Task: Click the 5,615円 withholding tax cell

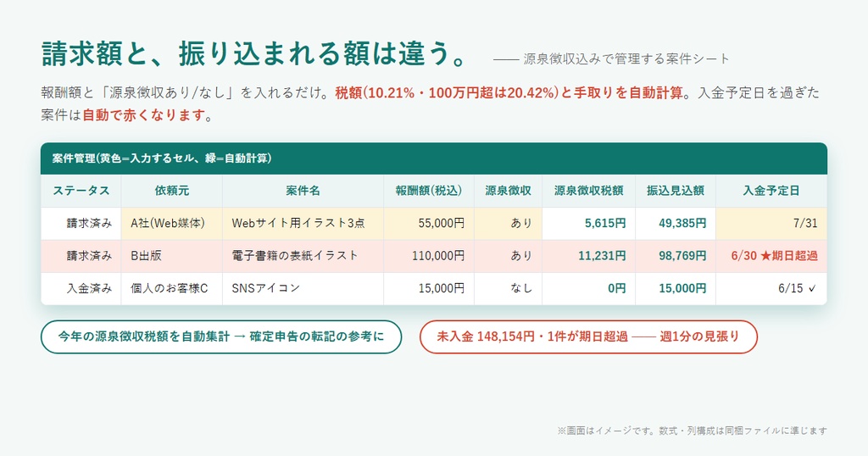Action: point(588,224)
